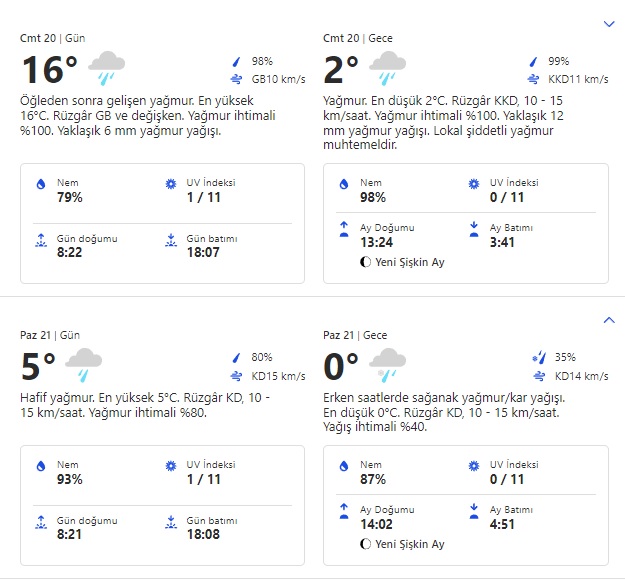The height and width of the screenshot is (580, 625).
Task: Click the wind icon beside GB10 km/s
Action: pos(236,79)
